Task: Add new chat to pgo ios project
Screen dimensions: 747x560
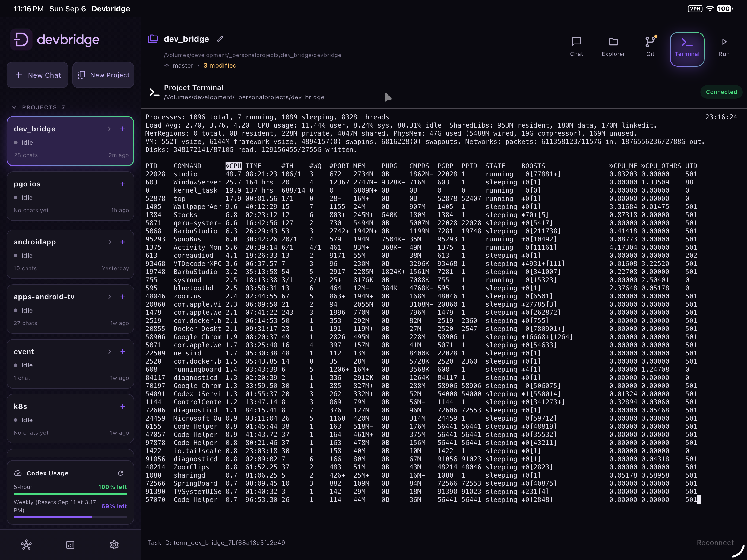Action: coord(123,184)
